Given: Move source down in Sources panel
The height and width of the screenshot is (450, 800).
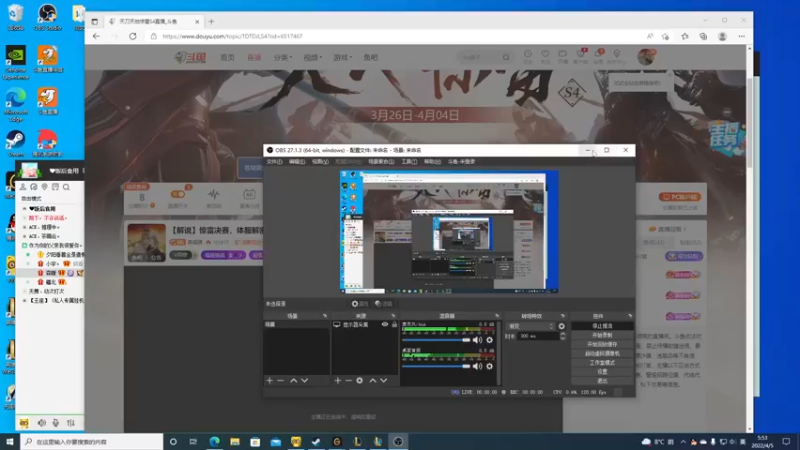Looking at the screenshot, I should tap(384, 381).
